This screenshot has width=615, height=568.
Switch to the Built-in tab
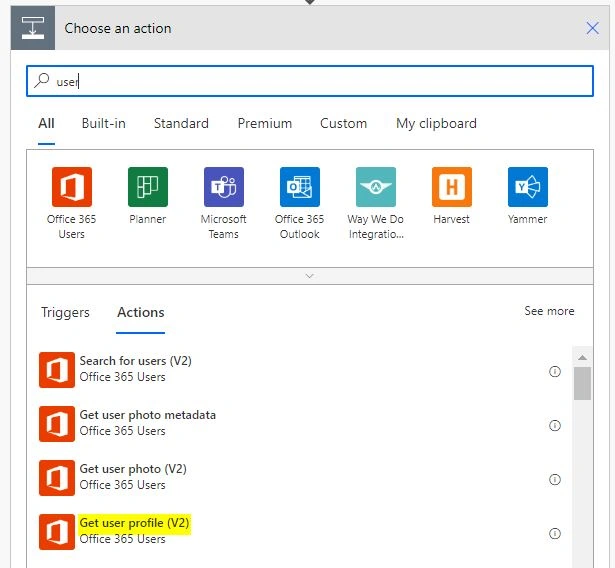[x=104, y=124]
